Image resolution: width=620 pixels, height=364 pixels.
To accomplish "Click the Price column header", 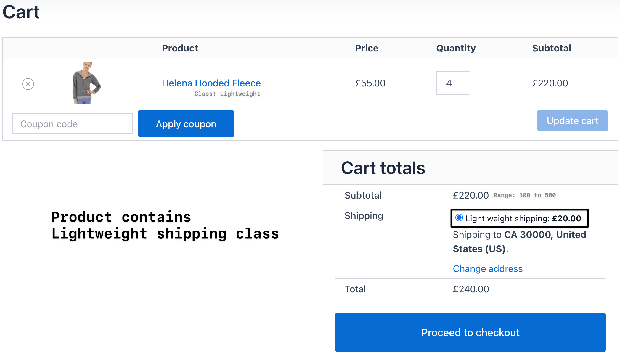I will coord(367,48).
